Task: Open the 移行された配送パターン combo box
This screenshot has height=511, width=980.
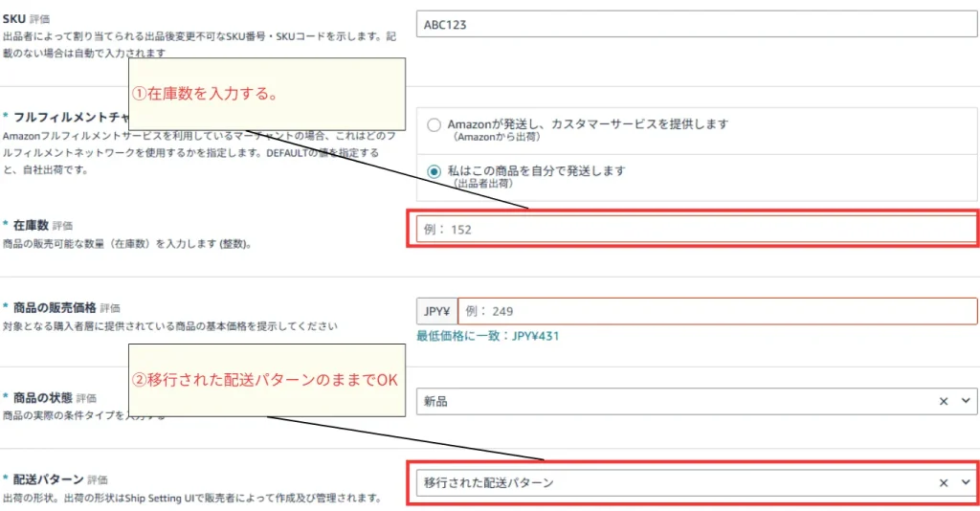Action: coord(670,483)
